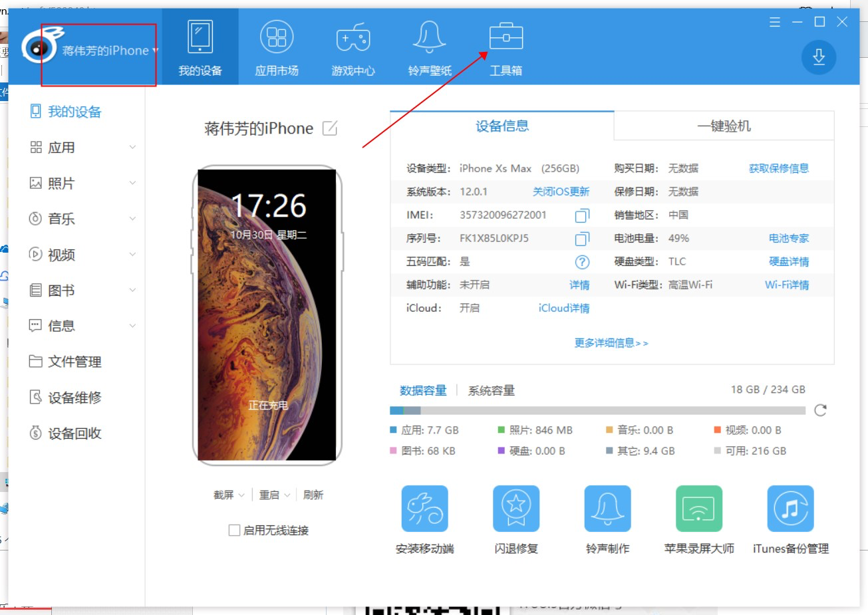Open 铃声壁纸 ringtone wallpaper icon
Screen dimensions: 868x615
430,37
